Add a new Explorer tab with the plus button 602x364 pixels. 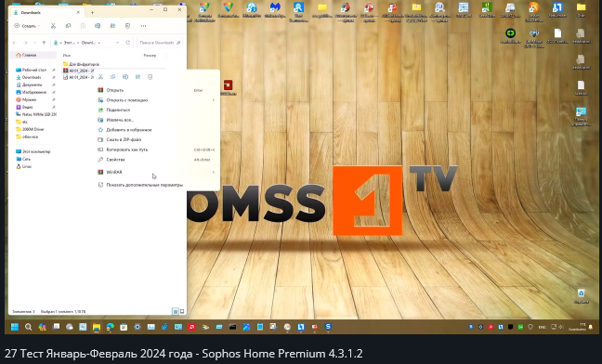coord(92,12)
